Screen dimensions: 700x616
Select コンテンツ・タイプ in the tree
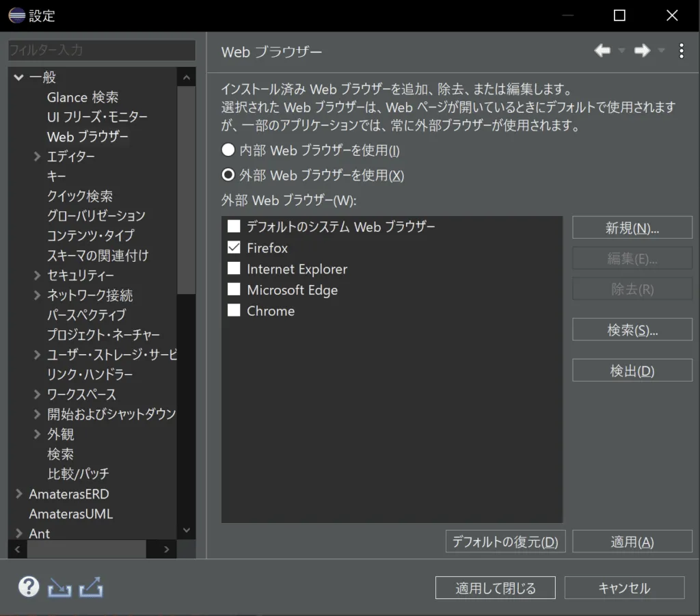(91, 236)
